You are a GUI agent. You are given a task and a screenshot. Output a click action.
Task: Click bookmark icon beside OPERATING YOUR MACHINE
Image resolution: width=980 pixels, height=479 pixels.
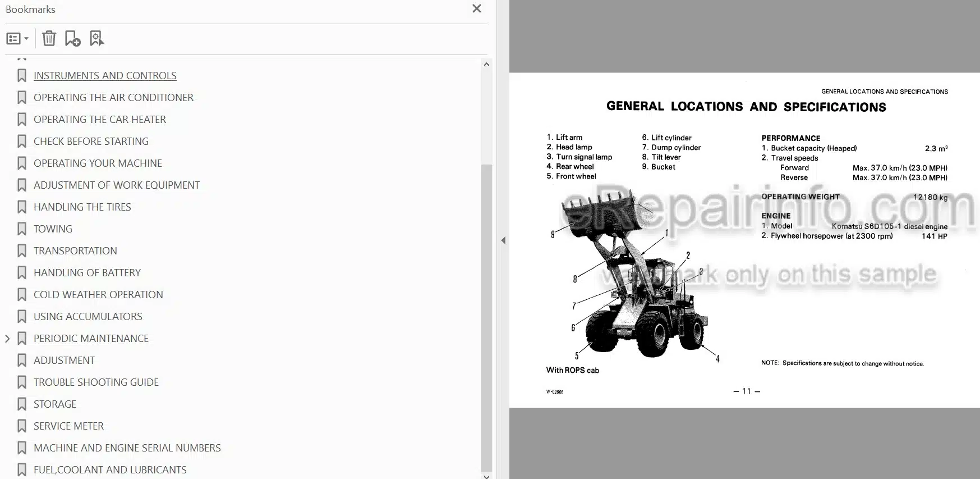tap(22, 163)
